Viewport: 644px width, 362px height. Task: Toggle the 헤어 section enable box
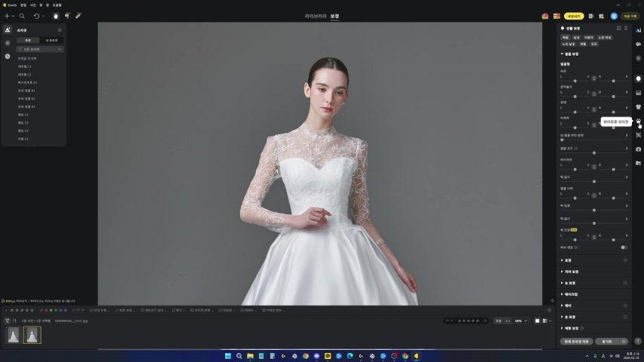(x=625, y=305)
